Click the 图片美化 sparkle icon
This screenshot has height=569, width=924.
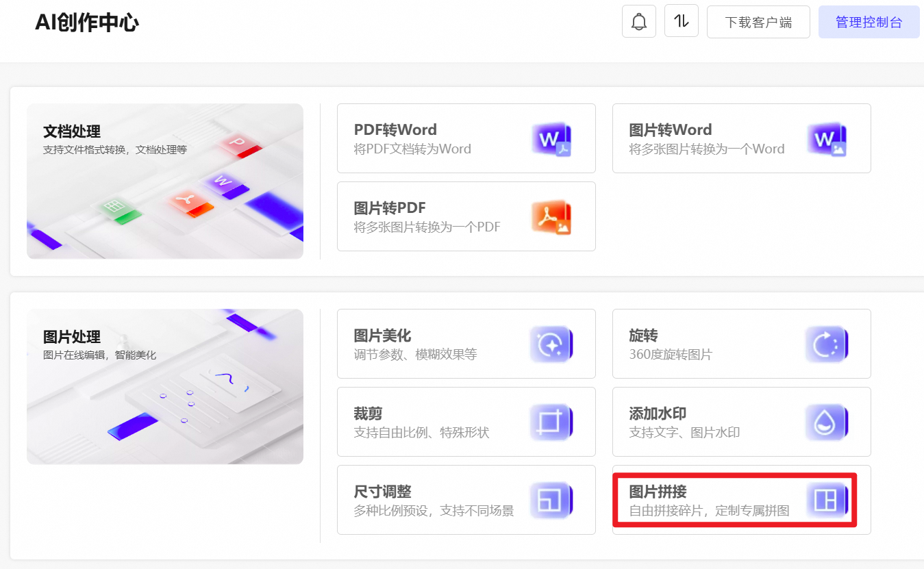(551, 344)
